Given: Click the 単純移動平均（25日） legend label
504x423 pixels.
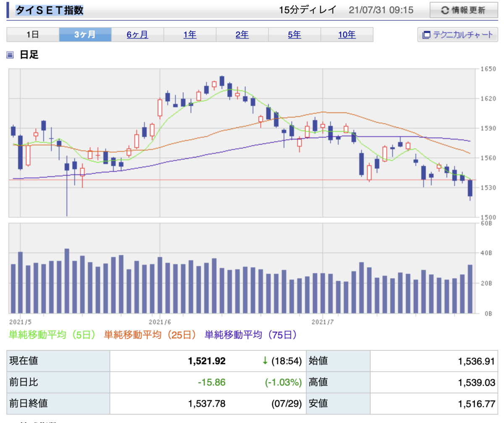Looking at the screenshot, I should pyautogui.click(x=150, y=334).
